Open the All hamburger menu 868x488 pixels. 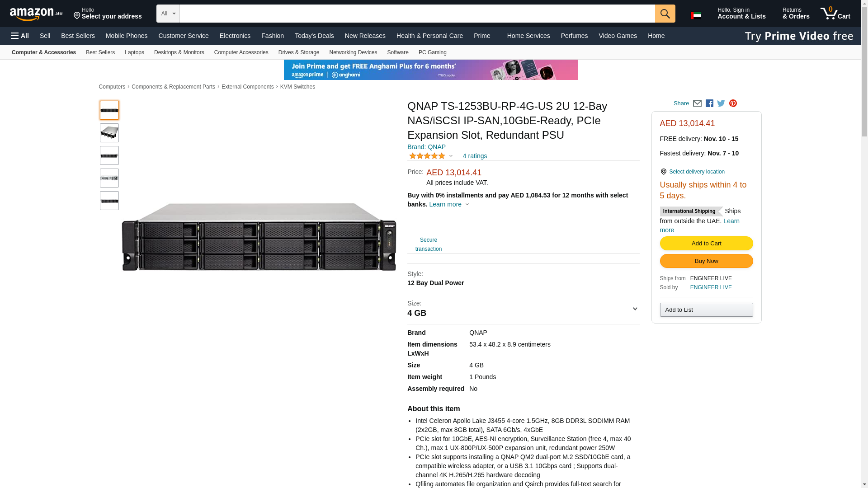(x=20, y=36)
